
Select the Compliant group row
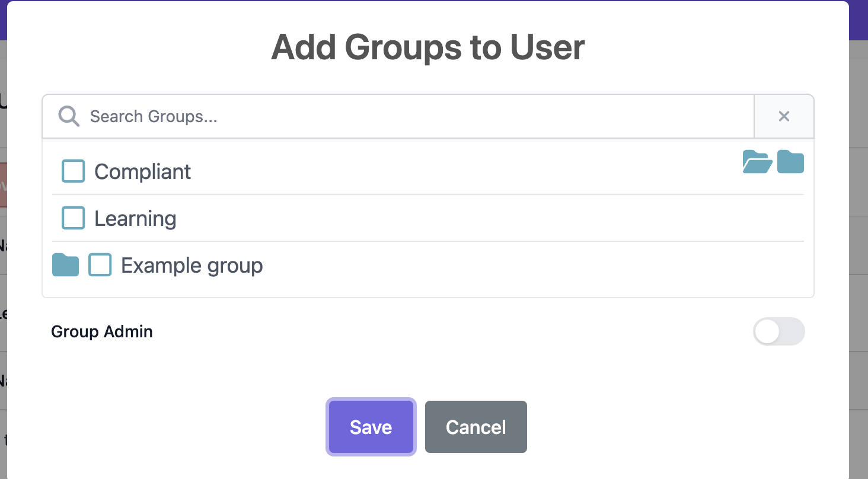point(142,171)
